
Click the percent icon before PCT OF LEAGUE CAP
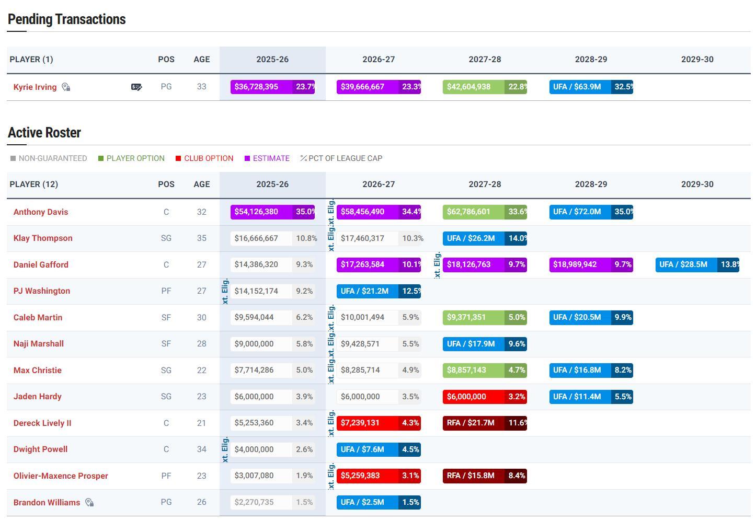pyautogui.click(x=303, y=158)
